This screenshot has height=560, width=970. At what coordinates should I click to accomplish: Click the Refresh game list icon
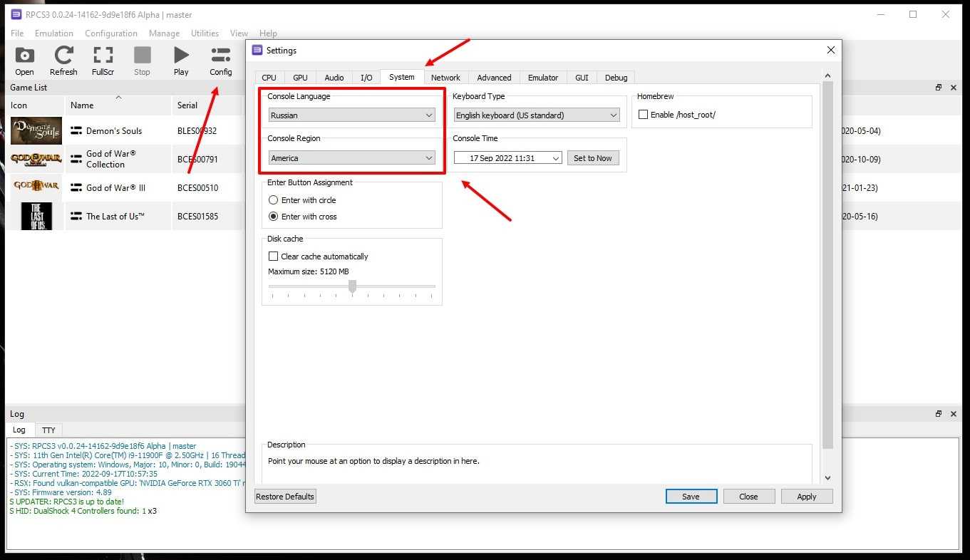63,56
